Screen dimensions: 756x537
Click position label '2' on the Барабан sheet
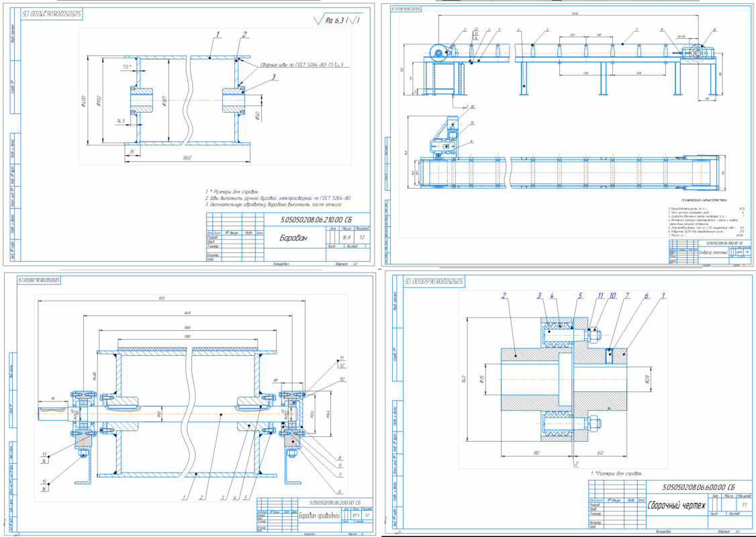tap(244, 34)
